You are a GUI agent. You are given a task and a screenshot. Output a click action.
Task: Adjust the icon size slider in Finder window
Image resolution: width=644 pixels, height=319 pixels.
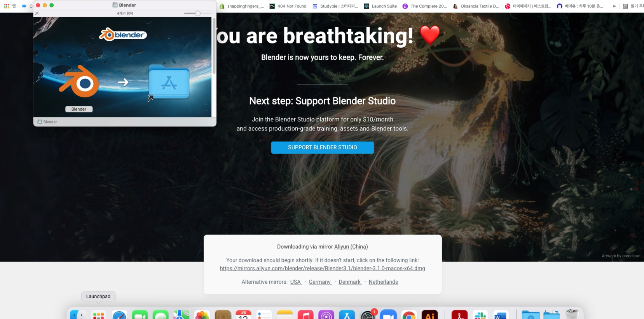point(198,13)
